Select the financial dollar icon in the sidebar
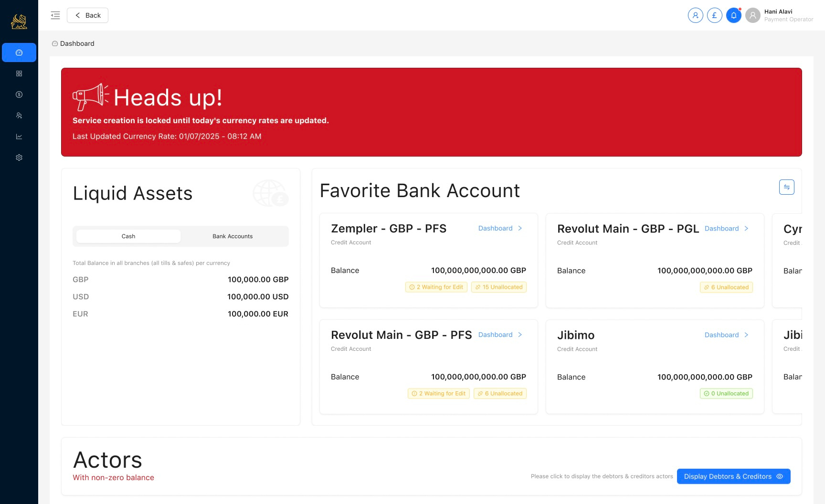The image size is (825, 504). 19,94
